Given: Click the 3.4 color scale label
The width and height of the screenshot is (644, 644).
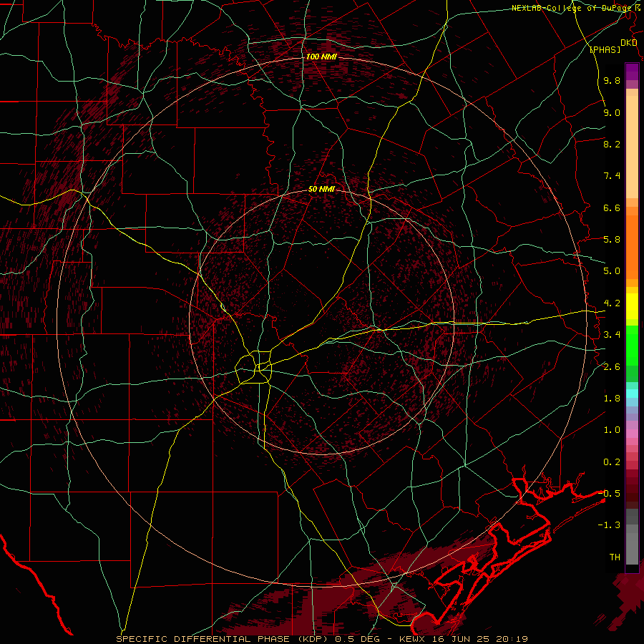Looking at the screenshot, I should [x=612, y=335].
